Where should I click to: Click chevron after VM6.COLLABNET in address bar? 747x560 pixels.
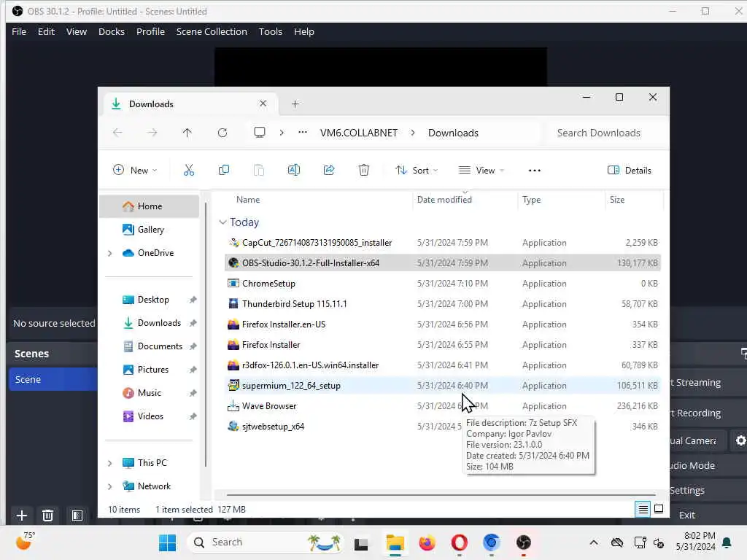click(413, 133)
